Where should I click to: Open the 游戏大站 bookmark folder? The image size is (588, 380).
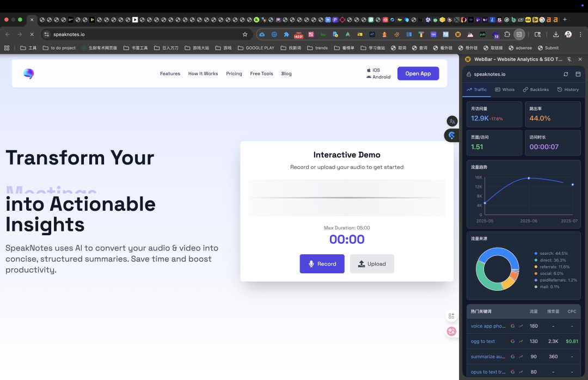pyautogui.click(x=197, y=48)
